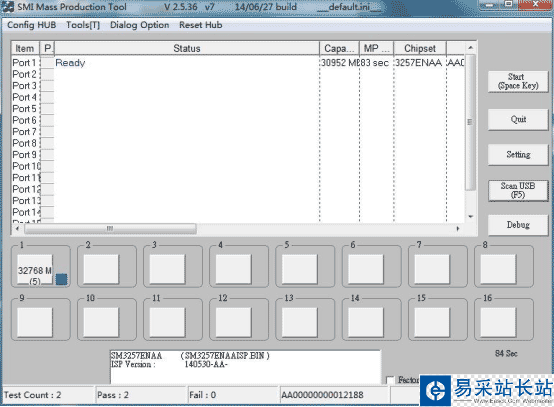
Task: Select the Port 7 row
Action: (238, 132)
